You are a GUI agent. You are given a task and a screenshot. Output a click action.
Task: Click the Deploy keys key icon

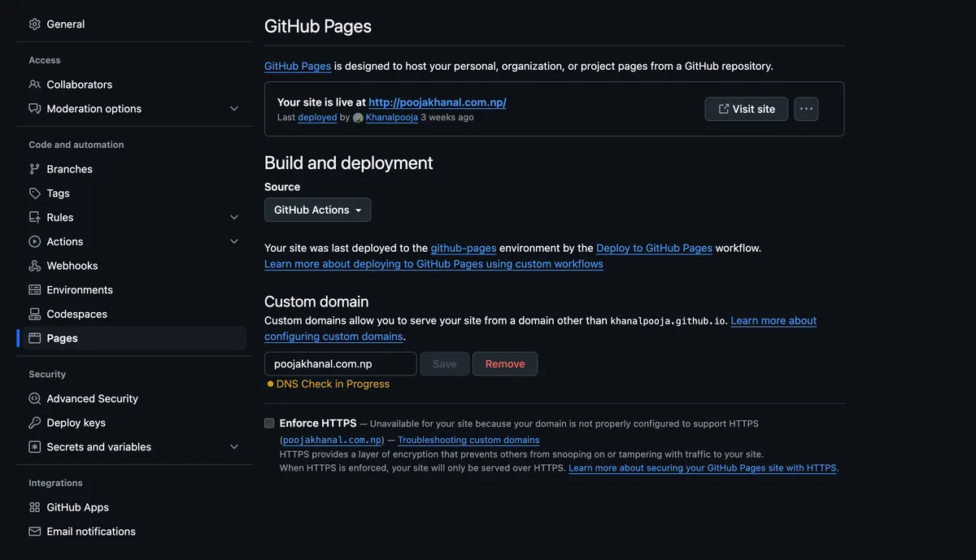click(x=34, y=423)
